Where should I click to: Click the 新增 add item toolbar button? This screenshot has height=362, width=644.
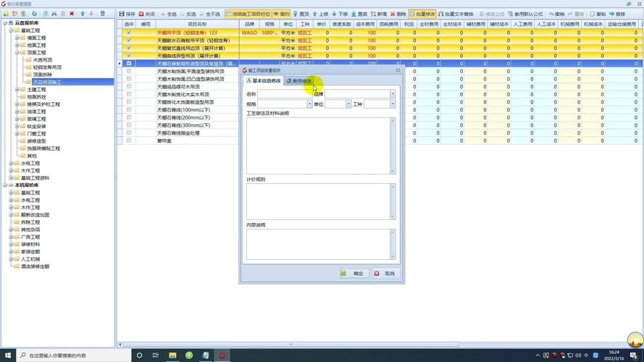379,14
